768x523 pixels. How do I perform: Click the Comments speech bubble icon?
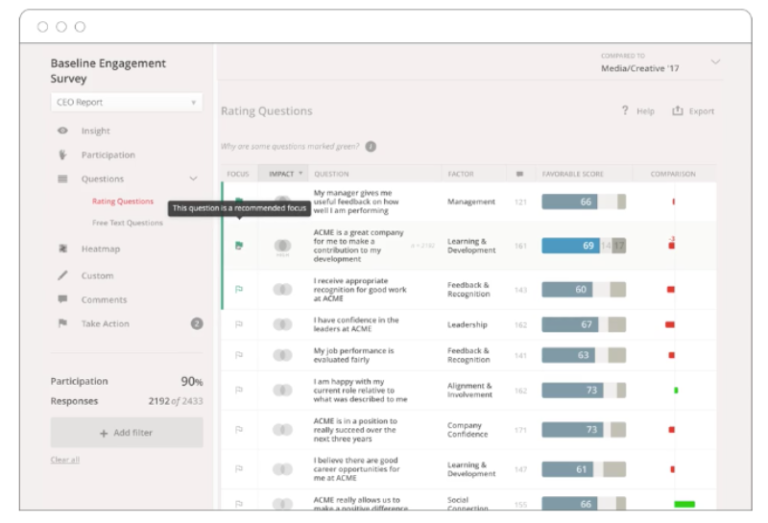(63, 300)
